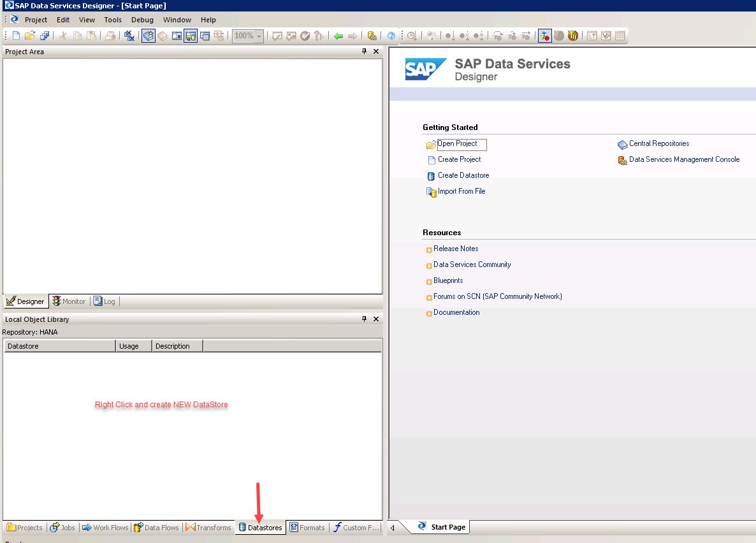
Task: Open Management Console from the toolbar icon
Action: click(x=372, y=36)
